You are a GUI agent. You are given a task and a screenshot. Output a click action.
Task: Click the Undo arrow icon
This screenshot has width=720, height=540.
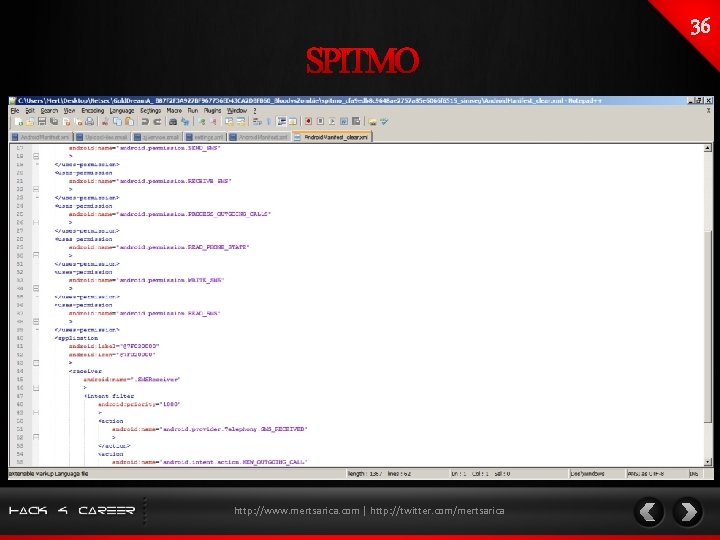point(145,122)
